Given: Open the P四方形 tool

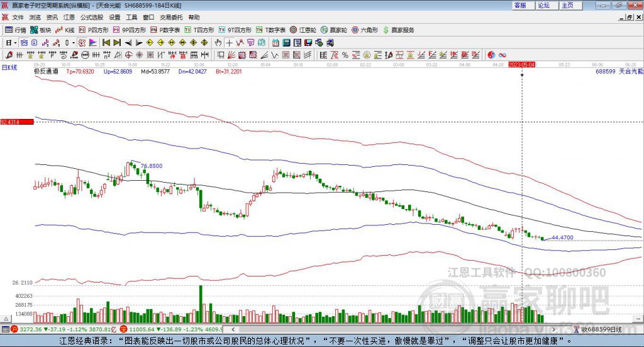Looking at the screenshot, I should click(x=94, y=30).
